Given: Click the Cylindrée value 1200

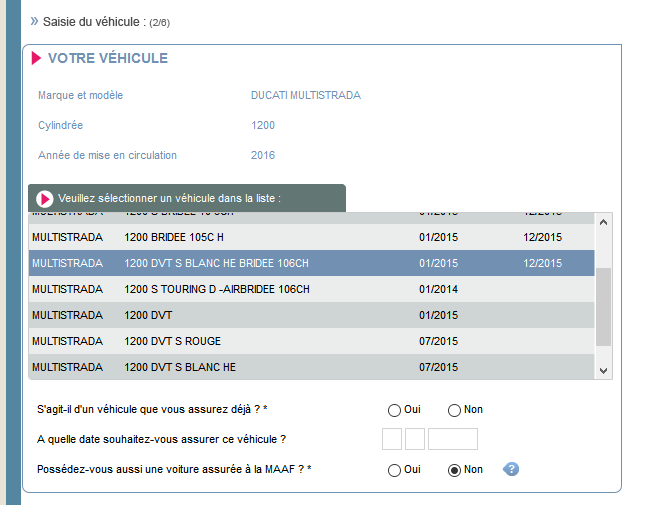Looking at the screenshot, I should click(x=263, y=125).
